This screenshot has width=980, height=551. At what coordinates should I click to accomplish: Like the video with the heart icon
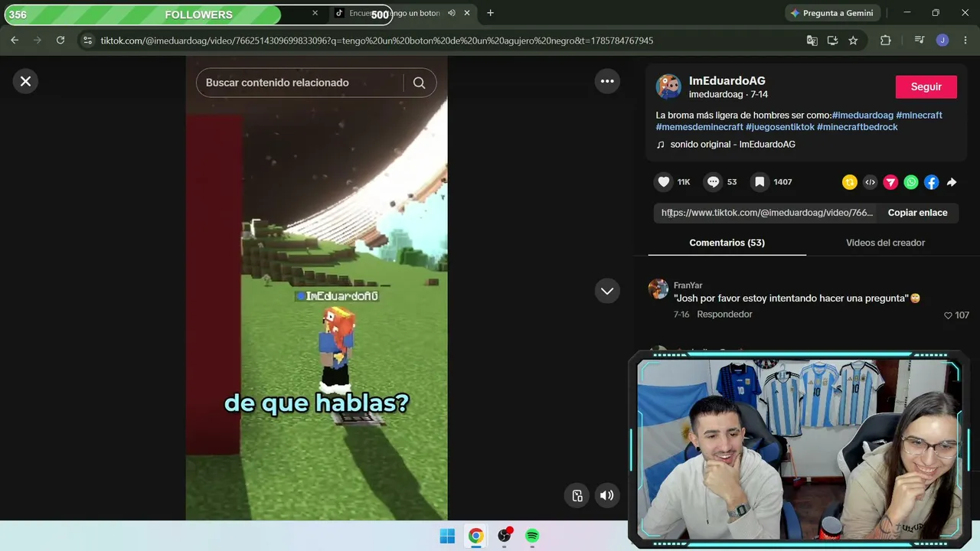(x=664, y=182)
